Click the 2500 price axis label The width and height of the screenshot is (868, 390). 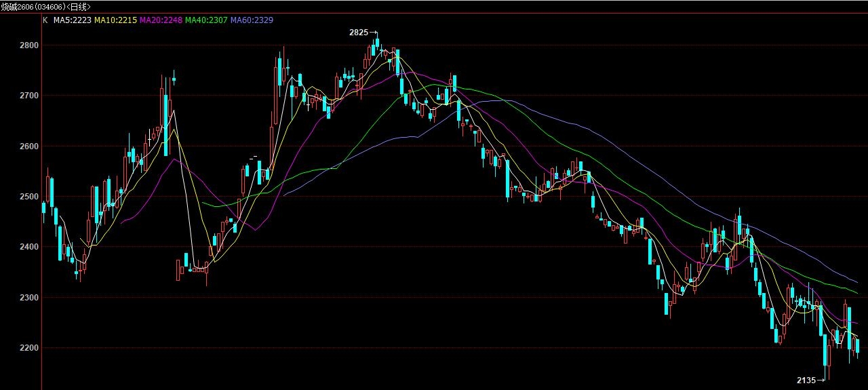[x=20, y=197]
